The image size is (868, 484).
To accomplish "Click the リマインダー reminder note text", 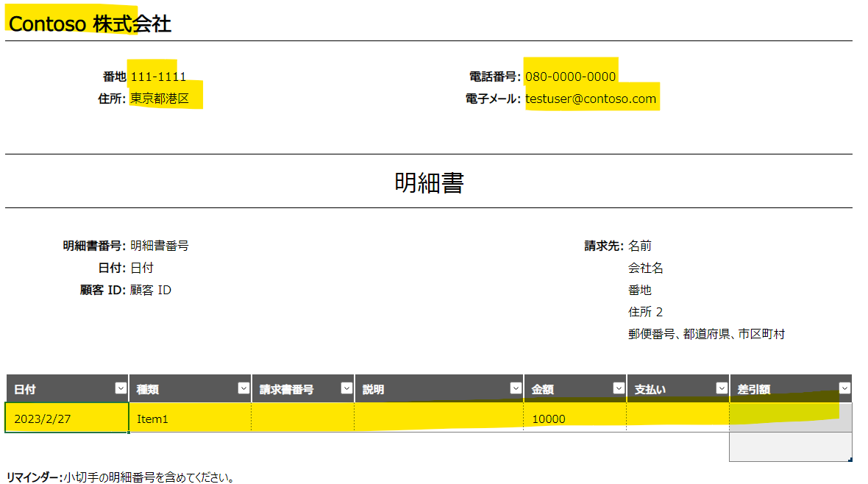I will (120, 477).
